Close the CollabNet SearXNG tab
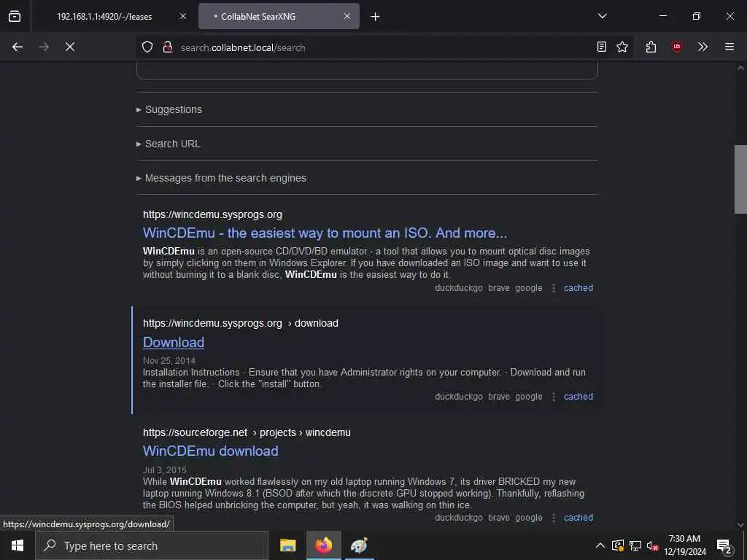The image size is (747, 560). coord(347,16)
